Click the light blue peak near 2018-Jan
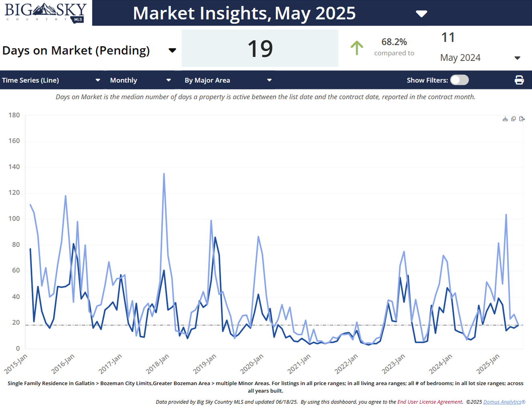Image resolution: width=532 pixels, height=410 pixels. [164, 175]
